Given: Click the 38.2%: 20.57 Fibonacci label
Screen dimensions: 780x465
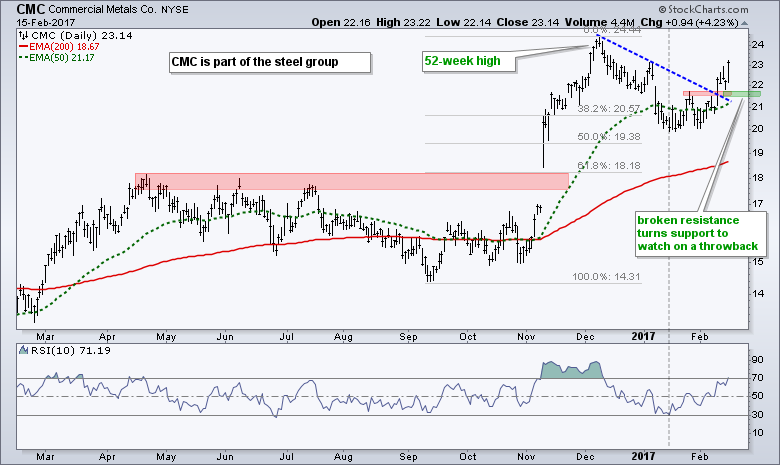Looking at the screenshot, I should click(608, 108).
